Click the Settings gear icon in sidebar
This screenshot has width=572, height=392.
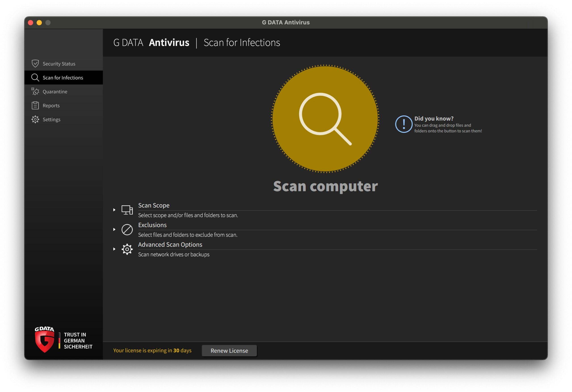35,119
